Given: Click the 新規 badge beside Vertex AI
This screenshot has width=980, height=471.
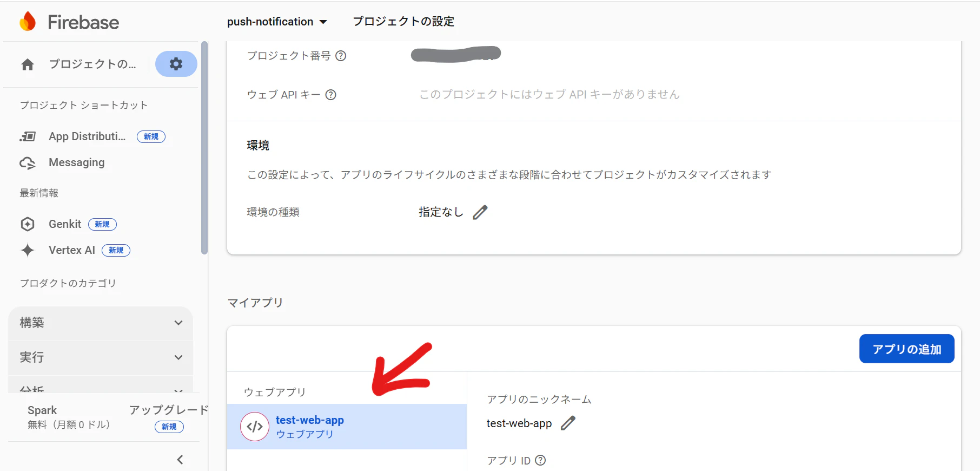Looking at the screenshot, I should click(116, 250).
